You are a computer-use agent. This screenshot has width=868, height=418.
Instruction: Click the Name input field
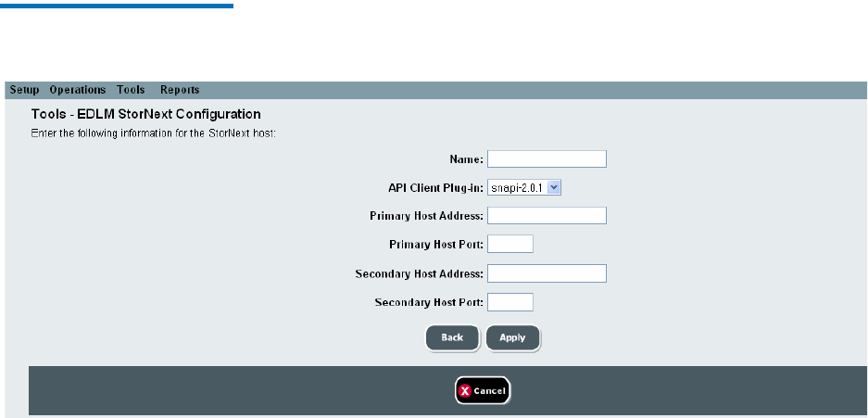(x=547, y=158)
